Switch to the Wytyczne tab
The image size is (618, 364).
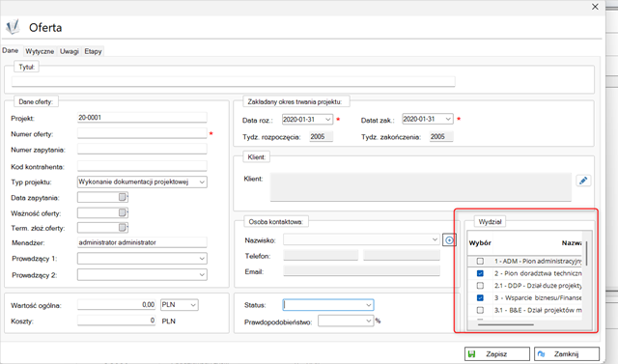coord(40,51)
